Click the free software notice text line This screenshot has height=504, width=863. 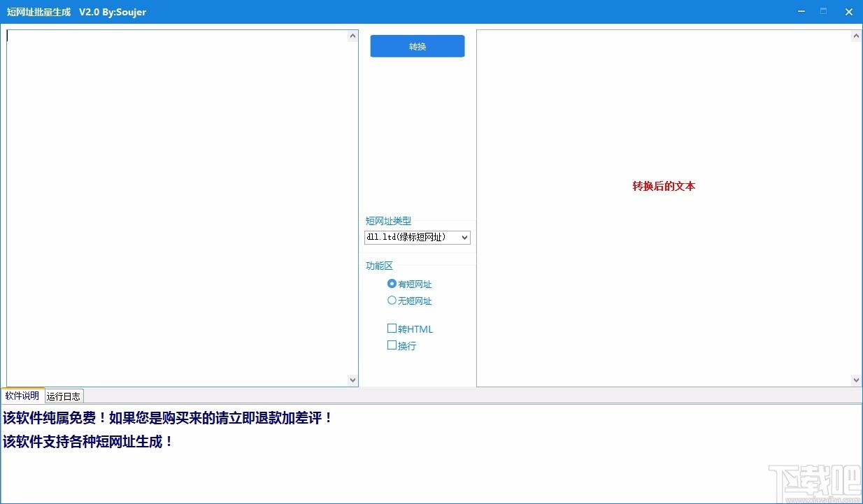(168, 418)
